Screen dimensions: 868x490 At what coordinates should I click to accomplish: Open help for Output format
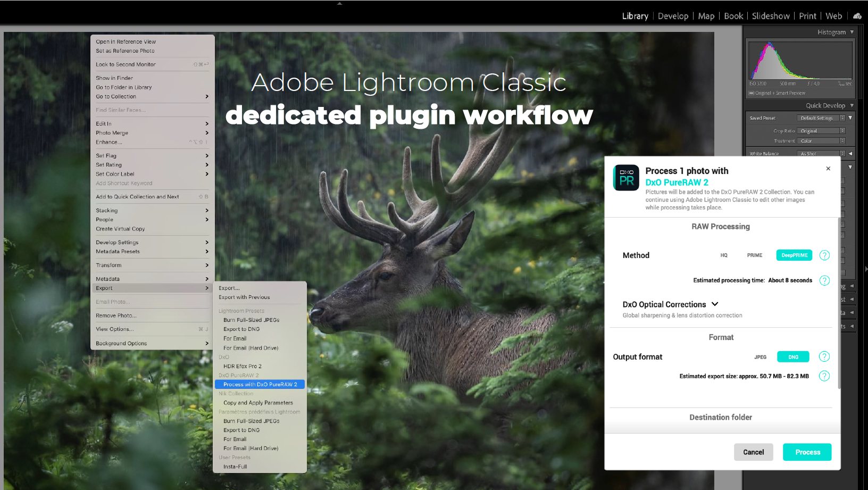pos(824,356)
